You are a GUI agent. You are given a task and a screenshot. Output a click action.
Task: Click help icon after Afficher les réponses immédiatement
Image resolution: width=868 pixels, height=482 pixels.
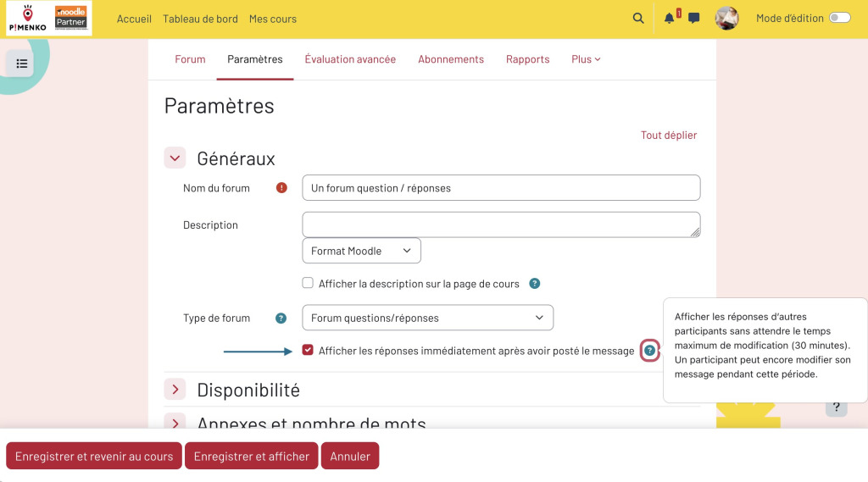(x=650, y=351)
